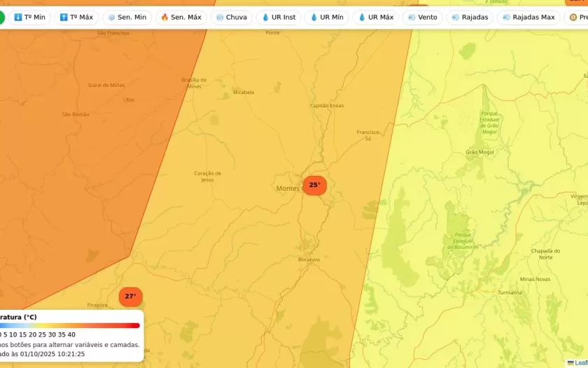Open the 27° marker near Pirapora
This screenshot has width=588, height=368.
(x=130, y=297)
